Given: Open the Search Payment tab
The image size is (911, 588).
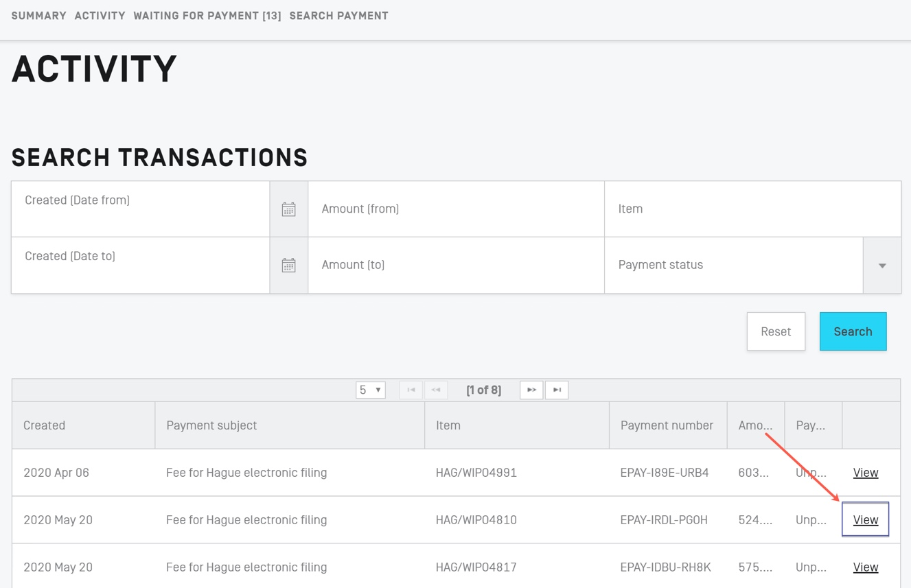Looking at the screenshot, I should coord(338,16).
